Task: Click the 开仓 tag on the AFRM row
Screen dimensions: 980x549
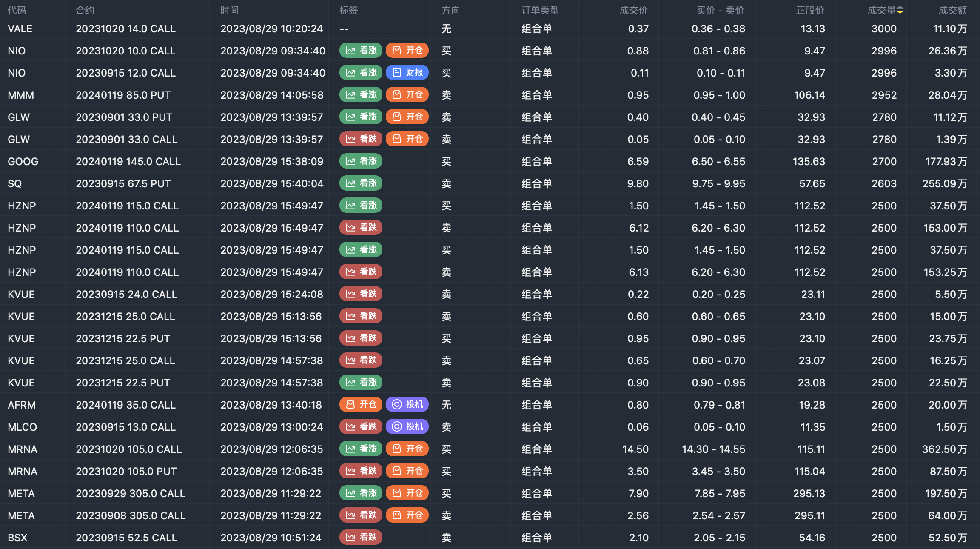Action: [361, 405]
